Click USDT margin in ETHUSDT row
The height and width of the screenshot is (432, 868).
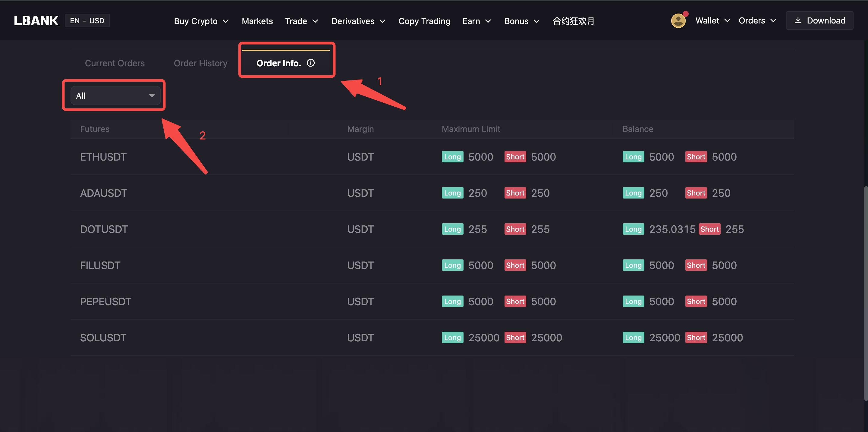tap(360, 157)
